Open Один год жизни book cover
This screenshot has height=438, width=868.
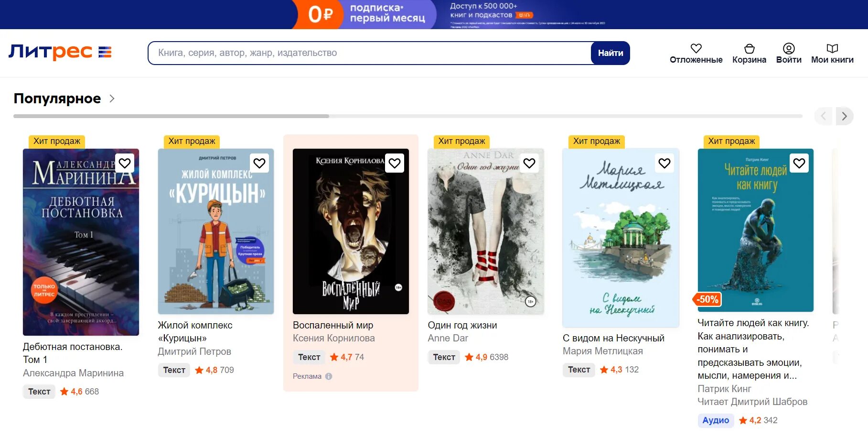click(x=486, y=231)
